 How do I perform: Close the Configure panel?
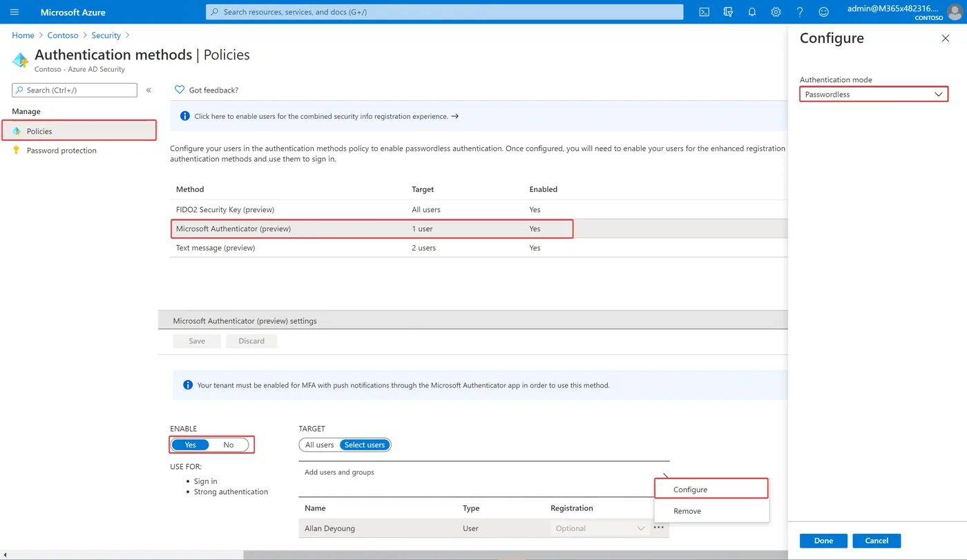(946, 39)
